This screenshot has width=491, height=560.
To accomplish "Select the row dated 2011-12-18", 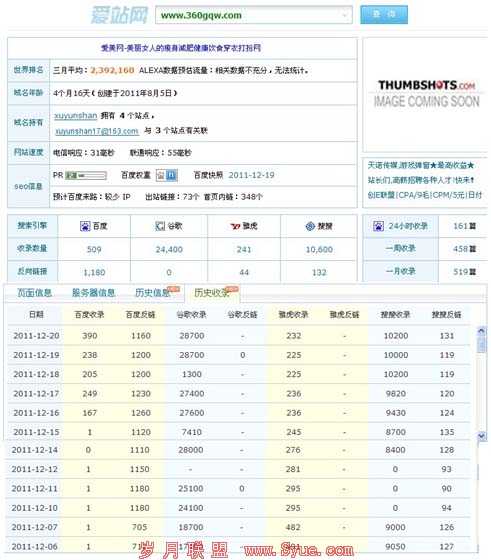I will [x=239, y=374].
